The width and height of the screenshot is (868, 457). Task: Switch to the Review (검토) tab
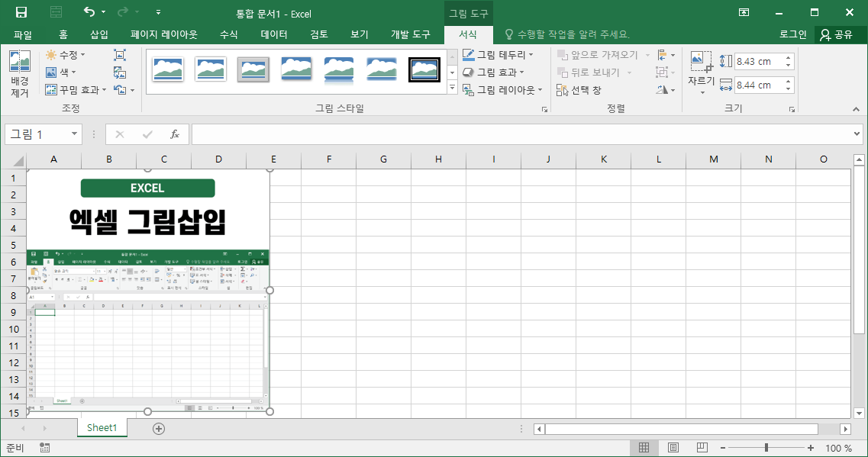319,34
